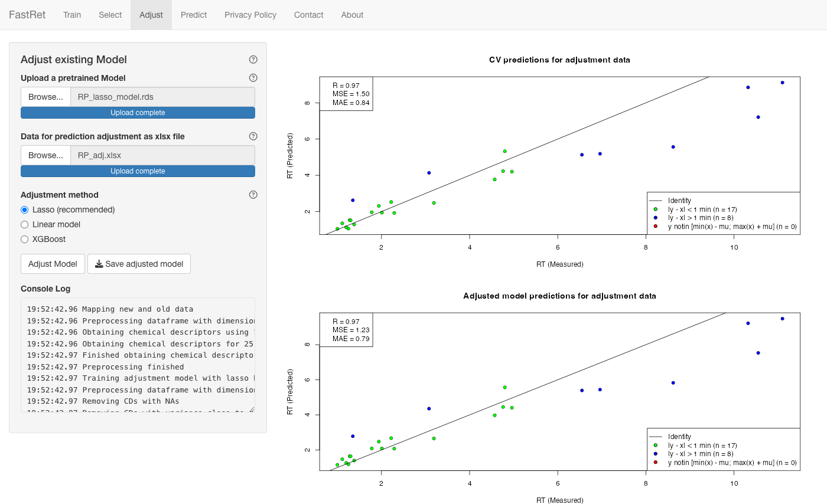Click adjustment data upload complete progress bar

(138, 171)
